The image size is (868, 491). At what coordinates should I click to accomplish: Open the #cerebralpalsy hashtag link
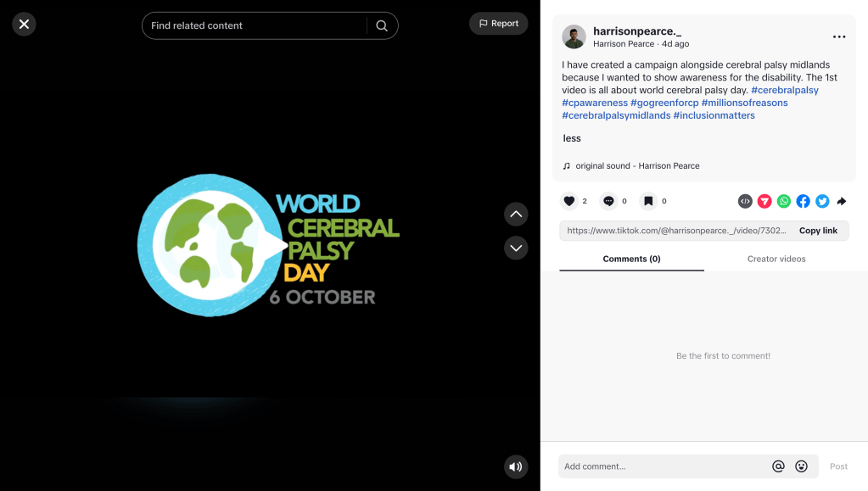[785, 90]
